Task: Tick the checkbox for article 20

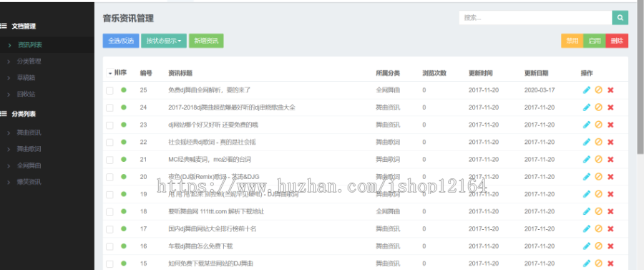Action: click(x=109, y=177)
